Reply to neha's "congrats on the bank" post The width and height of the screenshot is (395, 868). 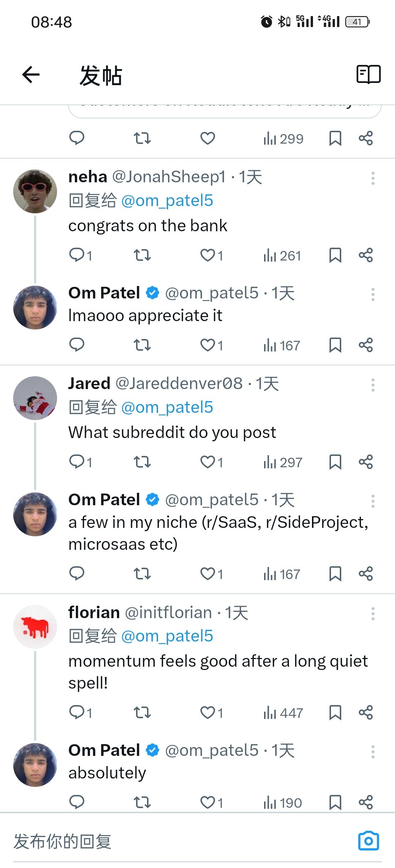[77, 255]
